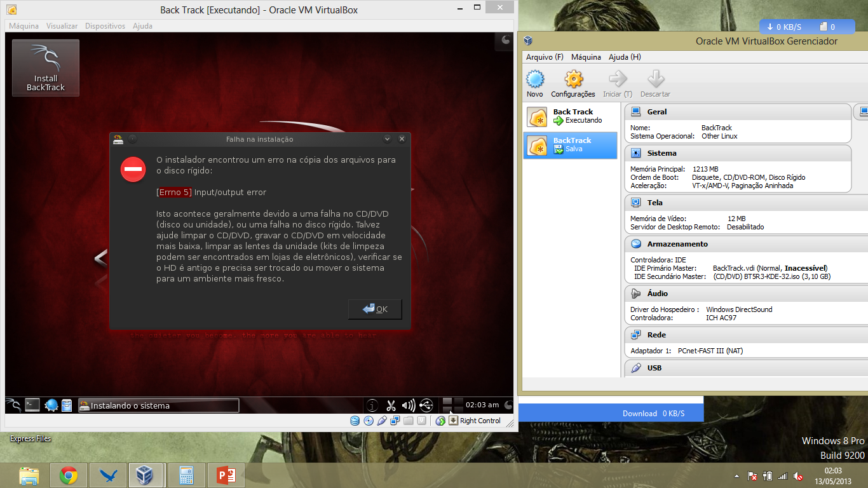Click the Iniciar (T) toolbar button

tap(618, 84)
